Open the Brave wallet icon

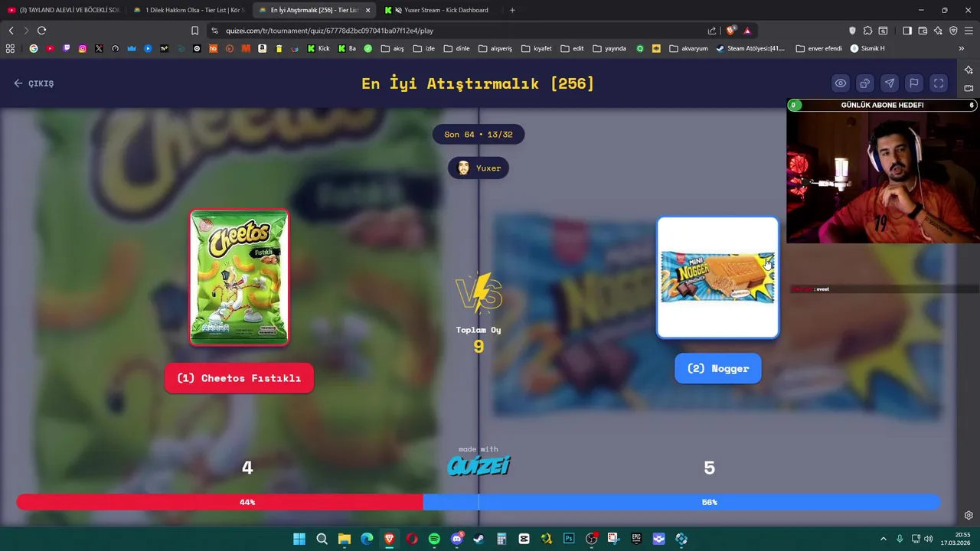click(923, 31)
